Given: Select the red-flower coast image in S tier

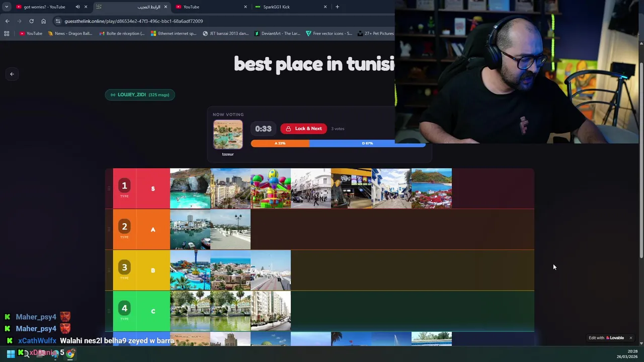Looking at the screenshot, I should point(432,189).
